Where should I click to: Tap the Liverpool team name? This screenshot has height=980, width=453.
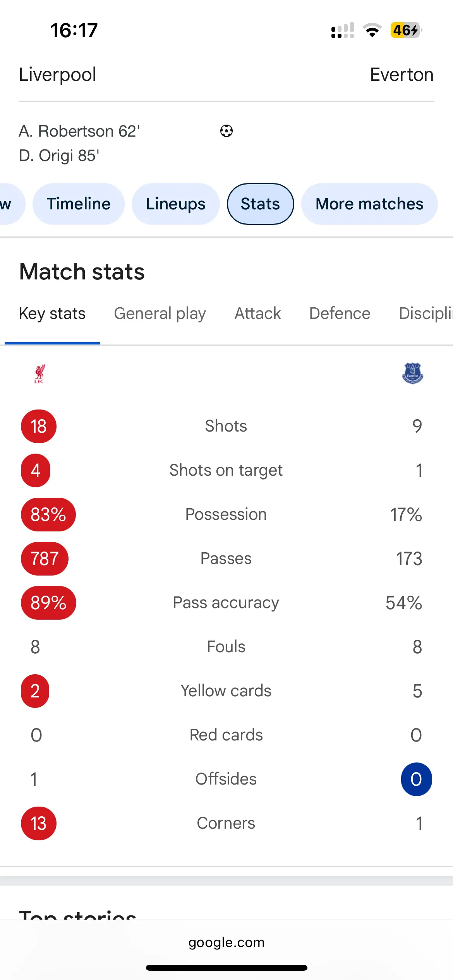point(58,74)
